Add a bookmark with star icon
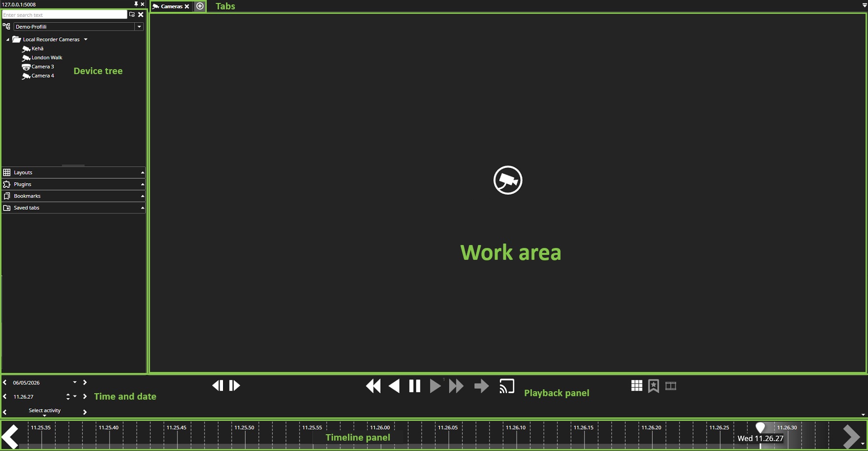 pos(653,386)
